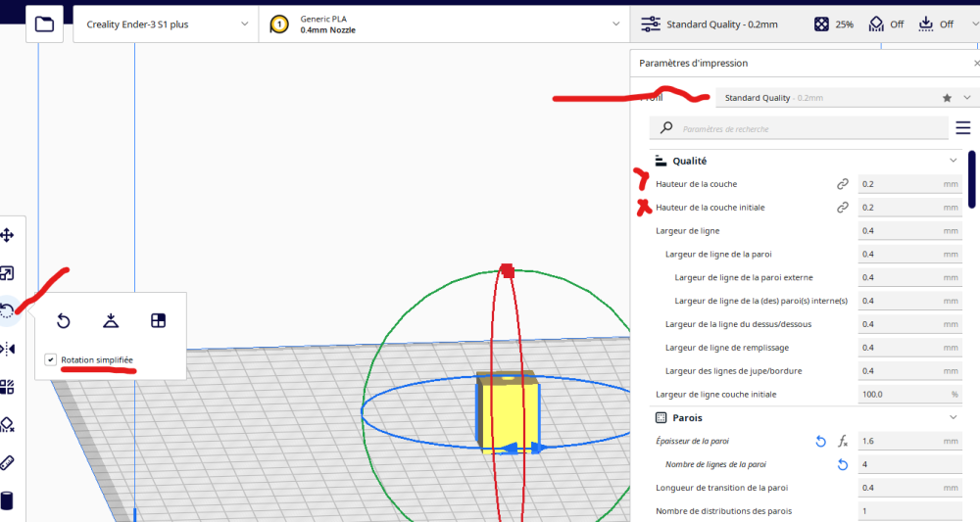Click support Off icon
Image resolution: width=980 pixels, height=522 pixels.
pos(876,24)
